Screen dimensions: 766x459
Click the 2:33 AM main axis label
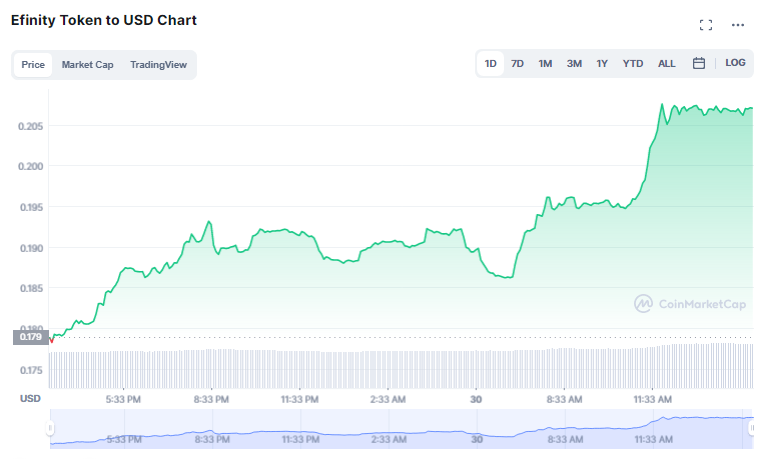(388, 399)
